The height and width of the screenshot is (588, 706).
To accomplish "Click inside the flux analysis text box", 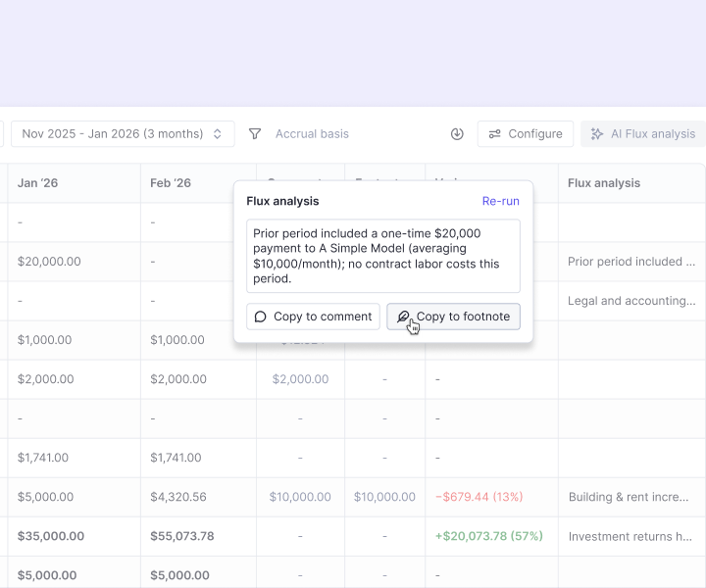I will pyautogui.click(x=383, y=256).
